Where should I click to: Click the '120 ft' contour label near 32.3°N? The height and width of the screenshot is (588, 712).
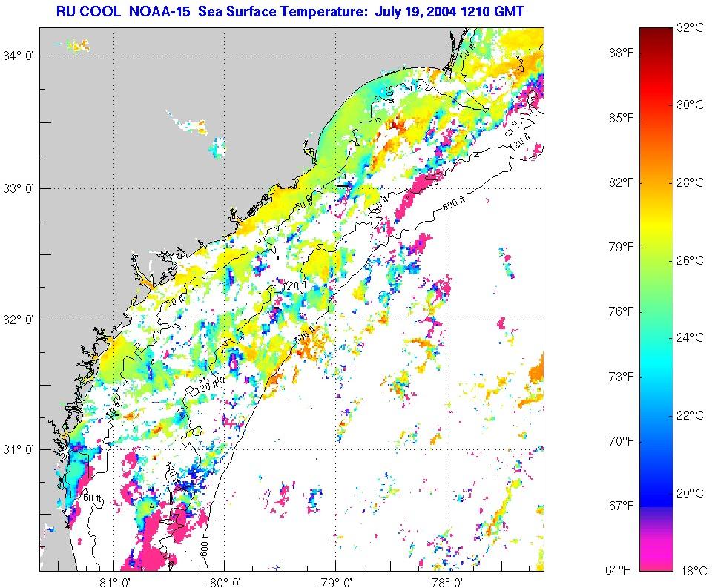pyautogui.click(x=296, y=285)
